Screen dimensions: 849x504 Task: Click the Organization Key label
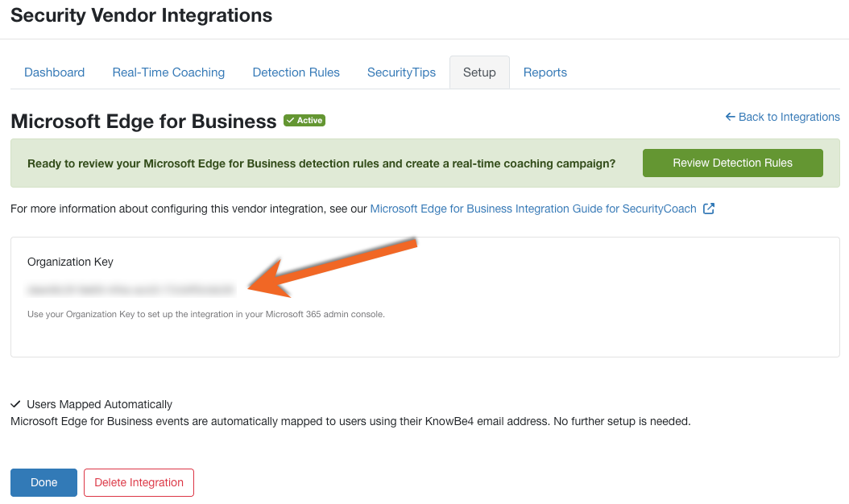[x=70, y=262]
